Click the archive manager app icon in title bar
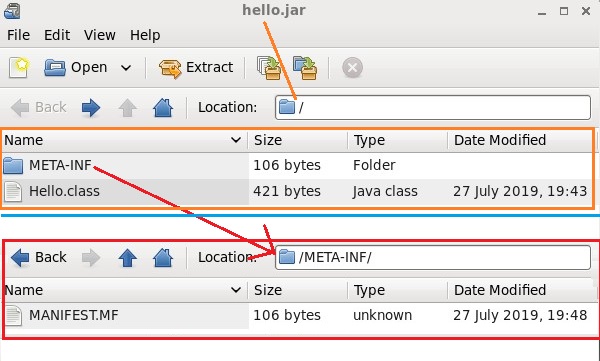 point(12,10)
